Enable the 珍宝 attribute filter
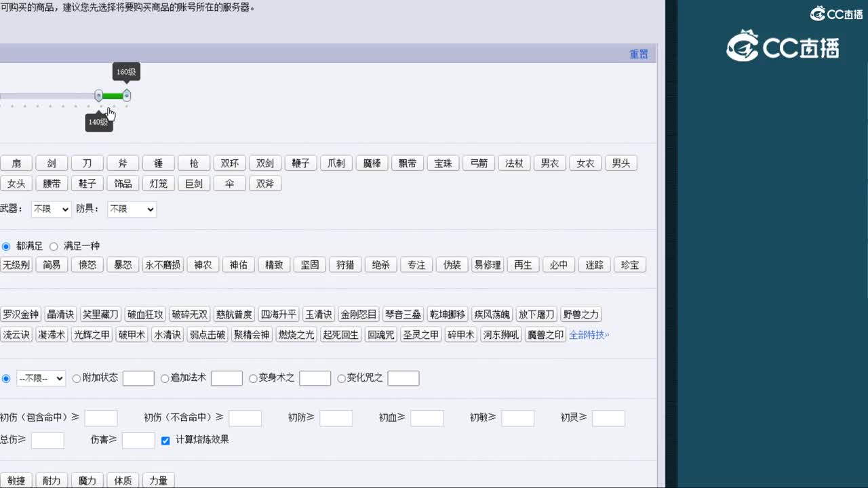 tap(629, 264)
